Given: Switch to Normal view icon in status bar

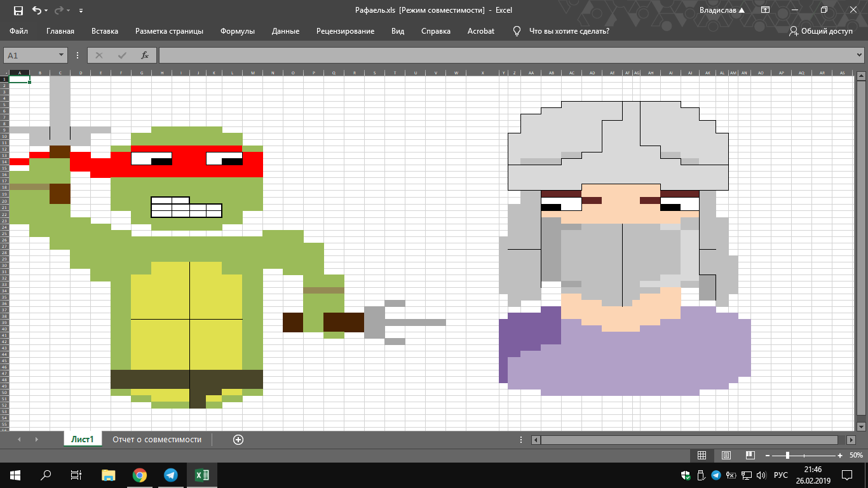Looking at the screenshot, I should click(x=702, y=456).
